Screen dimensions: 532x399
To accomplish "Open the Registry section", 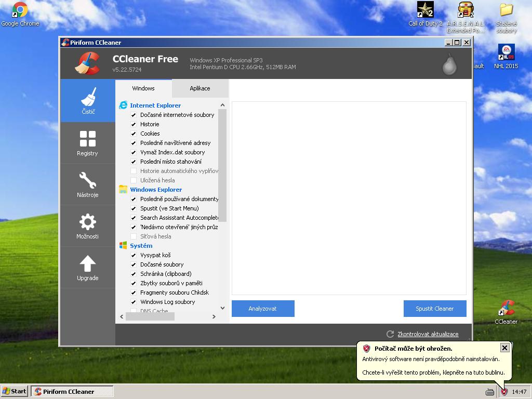I will tap(88, 143).
